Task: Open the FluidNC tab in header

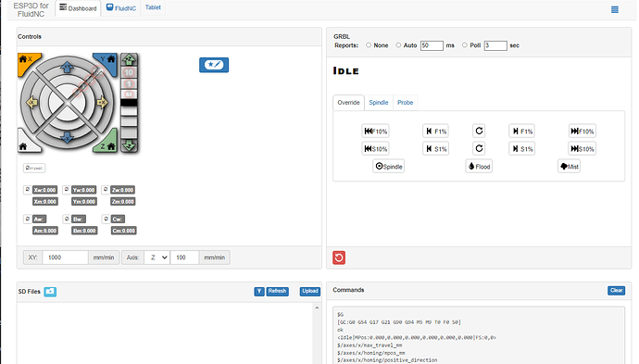Action: (121, 8)
